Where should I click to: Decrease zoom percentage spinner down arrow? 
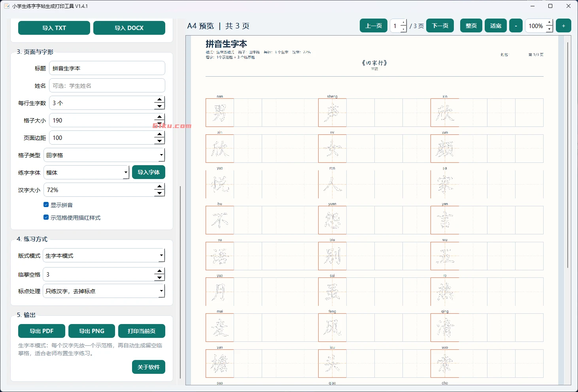(x=549, y=29)
